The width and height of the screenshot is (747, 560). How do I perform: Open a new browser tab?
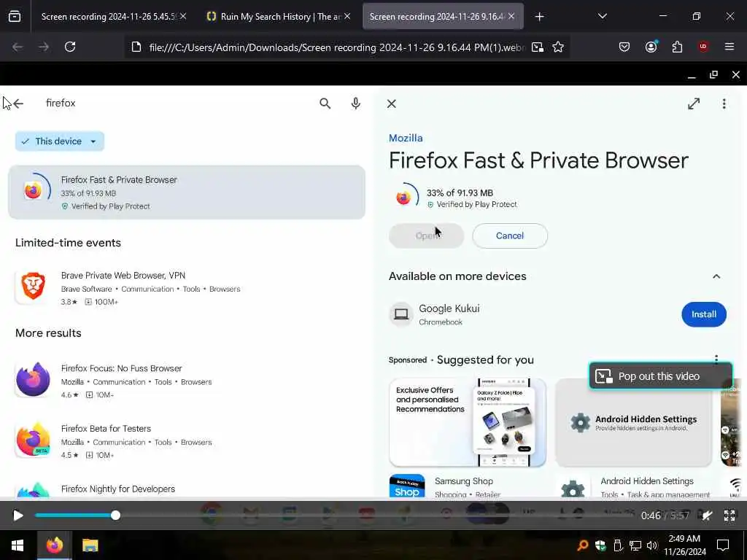pyautogui.click(x=539, y=17)
